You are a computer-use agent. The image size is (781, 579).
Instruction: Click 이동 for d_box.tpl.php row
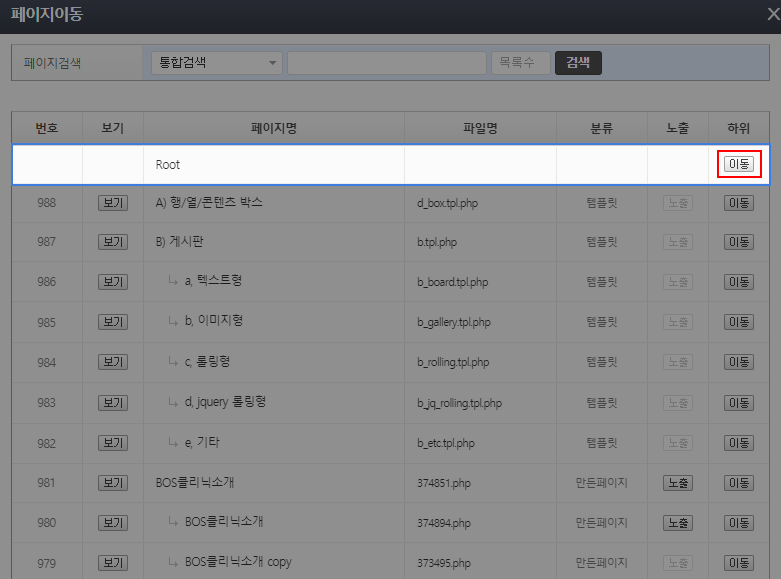739,203
